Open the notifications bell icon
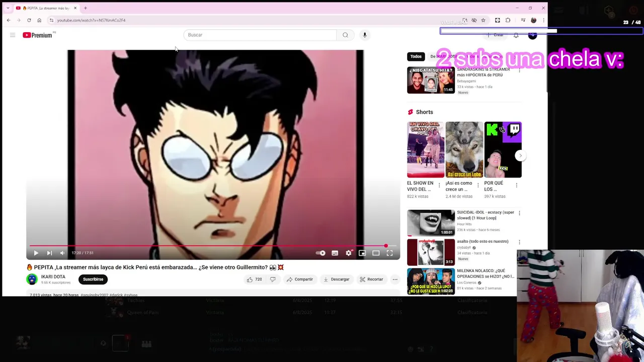Screen dimensions: 644x362 516,35
